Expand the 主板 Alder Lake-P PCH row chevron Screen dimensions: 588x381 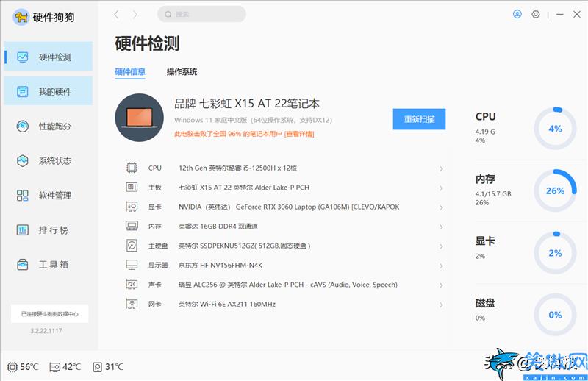click(442, 188)
